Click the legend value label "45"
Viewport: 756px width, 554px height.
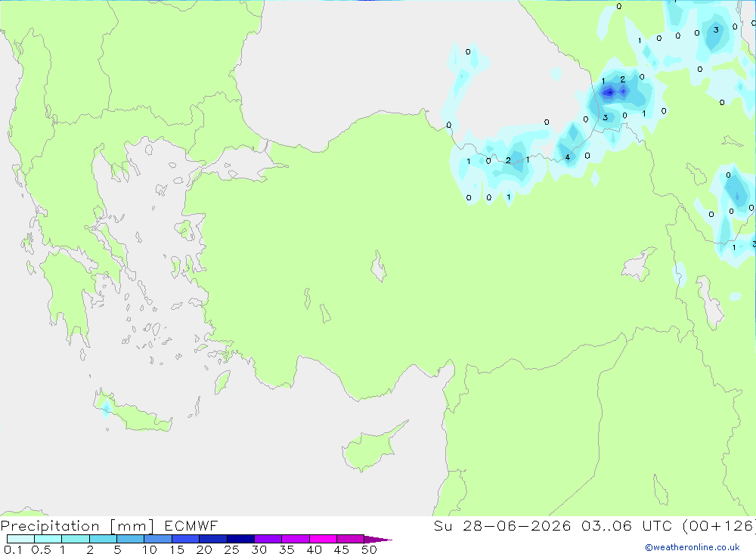click(342, 549)
